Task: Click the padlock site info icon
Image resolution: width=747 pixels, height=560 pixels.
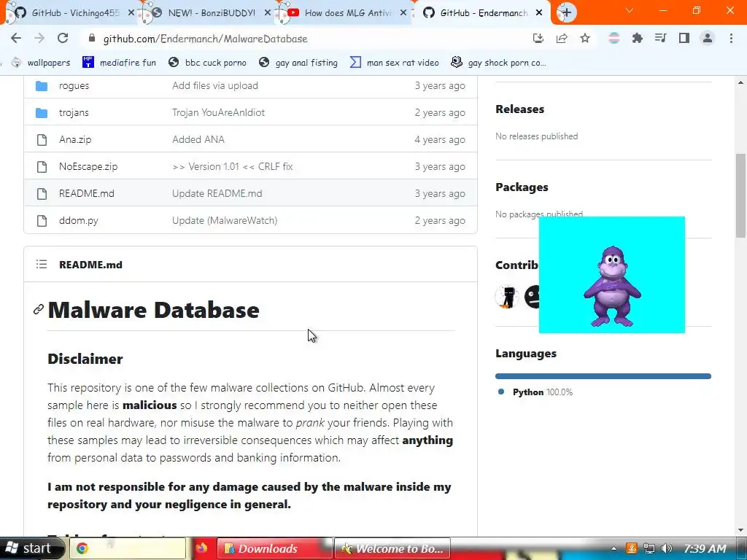Action: click(92, 39)
